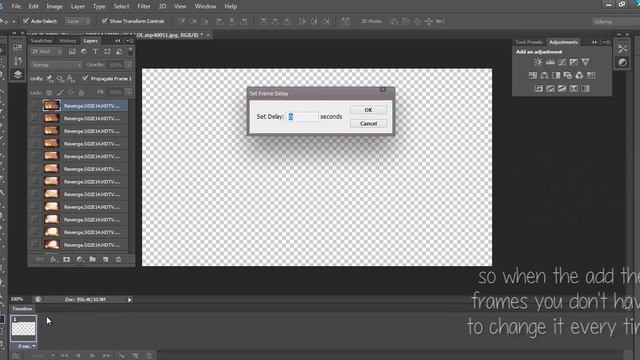Filter layers by type layers
The width and height of the screenshot is (640, 360).
(x=96, y=52)
